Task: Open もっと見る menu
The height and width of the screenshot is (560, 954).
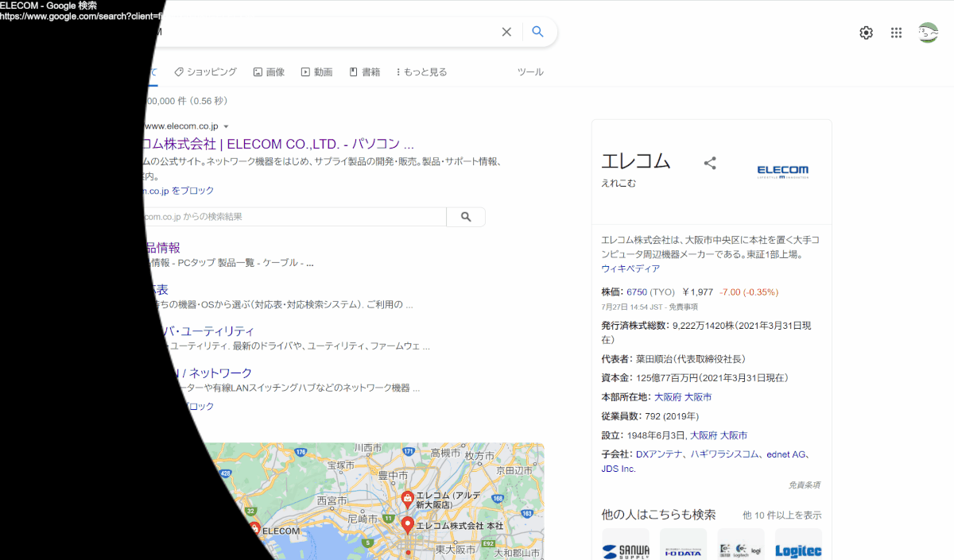Action: point(421,71)
